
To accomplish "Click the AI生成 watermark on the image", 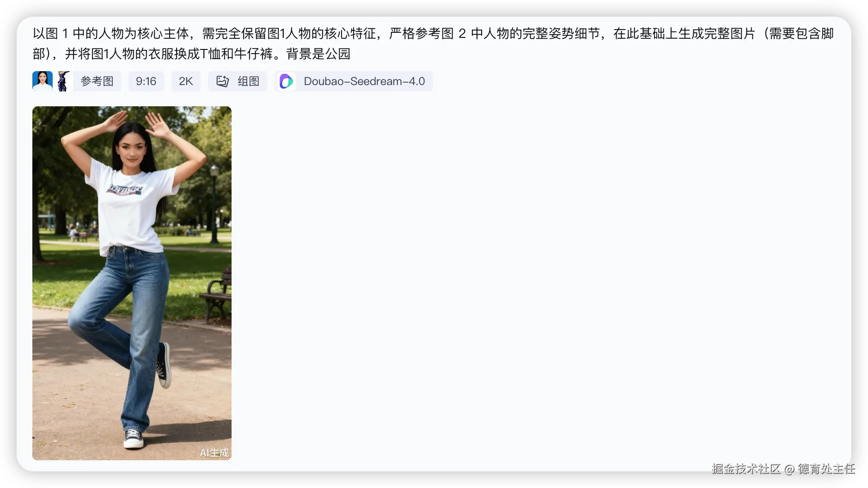I will click(214, 452).
